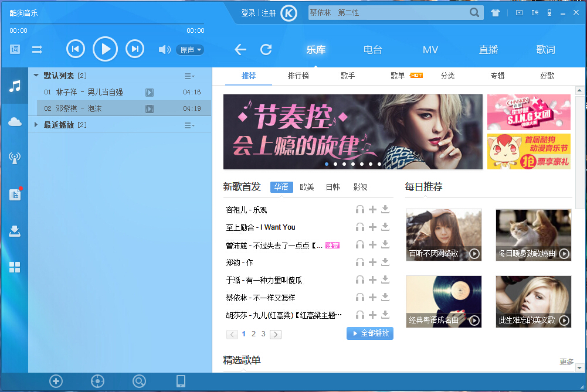The height and width of the screenshot is (392, 587).
Task: Click the 登录 login link
Action: tap(248, 13)
